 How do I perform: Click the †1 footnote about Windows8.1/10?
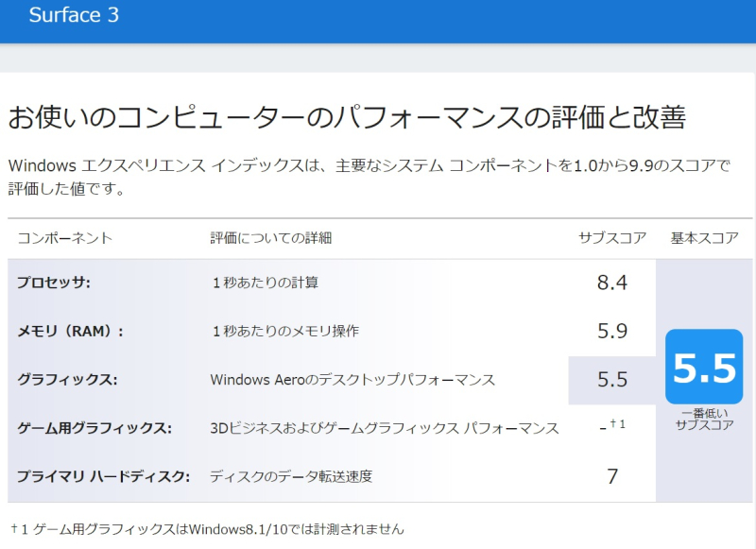pyautogui.click(x=207, y=529)
